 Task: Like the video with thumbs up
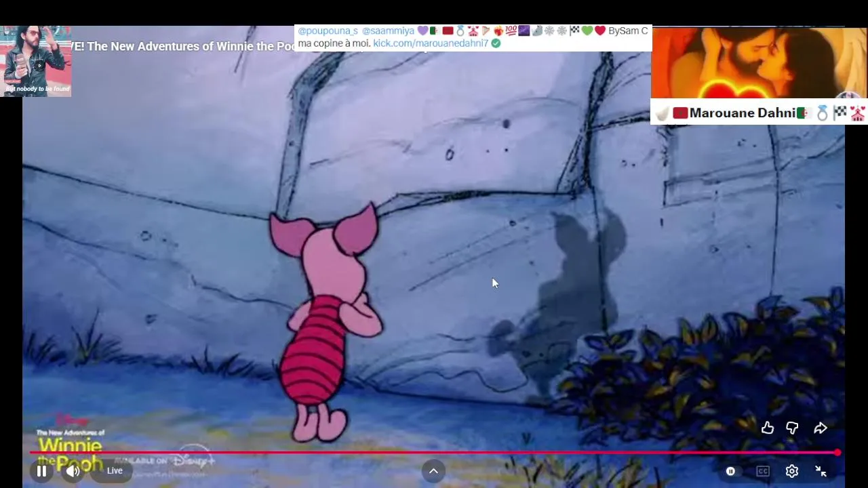tap(768, 428)
